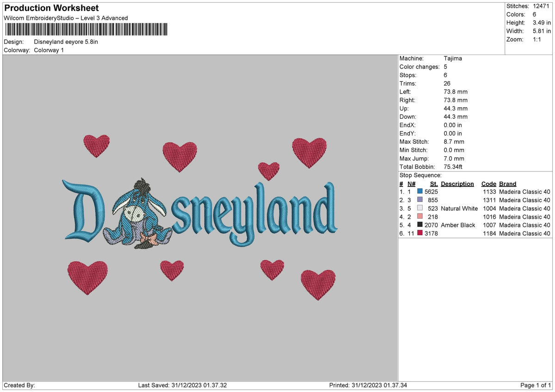The height and width of the screenshot is (392, 555).
Task: Click the design name 'Disneyland eeyore 5.8in'
Action: (66, 42)
